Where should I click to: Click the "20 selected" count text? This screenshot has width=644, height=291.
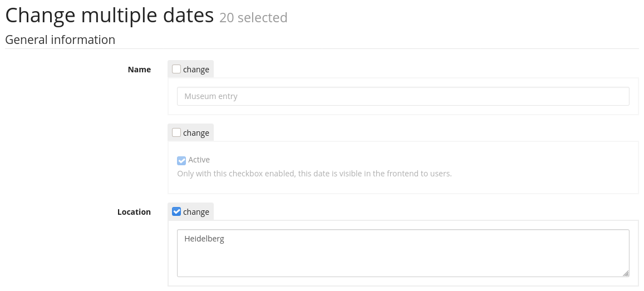click(253, 18)
